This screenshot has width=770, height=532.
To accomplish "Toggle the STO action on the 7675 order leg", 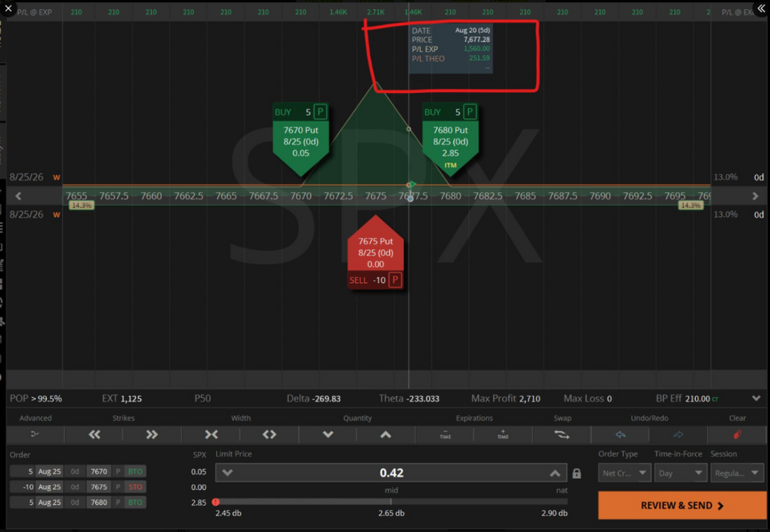I will (x=135, y=486).
